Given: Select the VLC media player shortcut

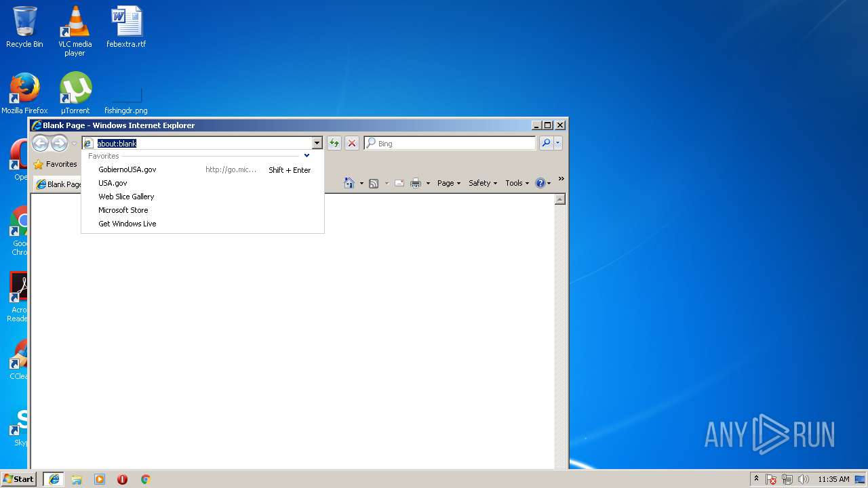Looking at the screenshot, I should [75, 30].
